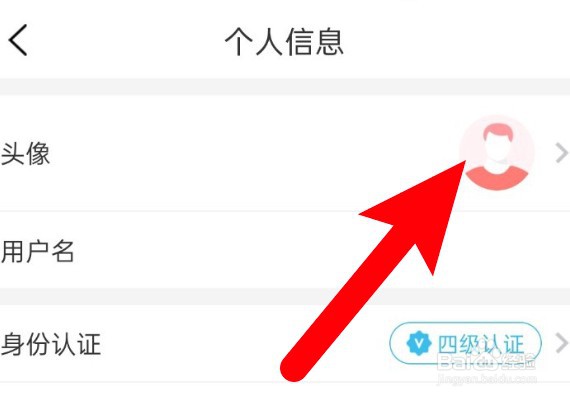Viewport: 570px width, 400px height.
Task: Open the 用户名 row
Action: pos(285,250)
